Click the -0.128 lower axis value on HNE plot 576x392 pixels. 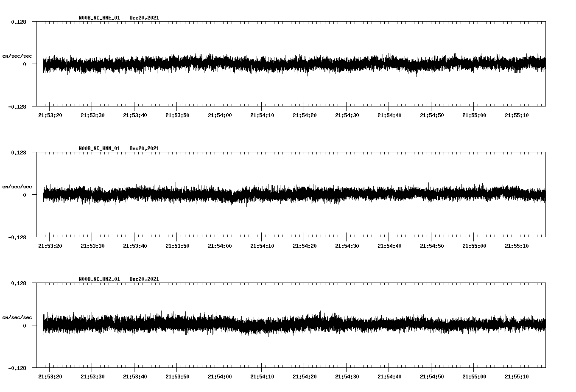[x=17, y=106]
